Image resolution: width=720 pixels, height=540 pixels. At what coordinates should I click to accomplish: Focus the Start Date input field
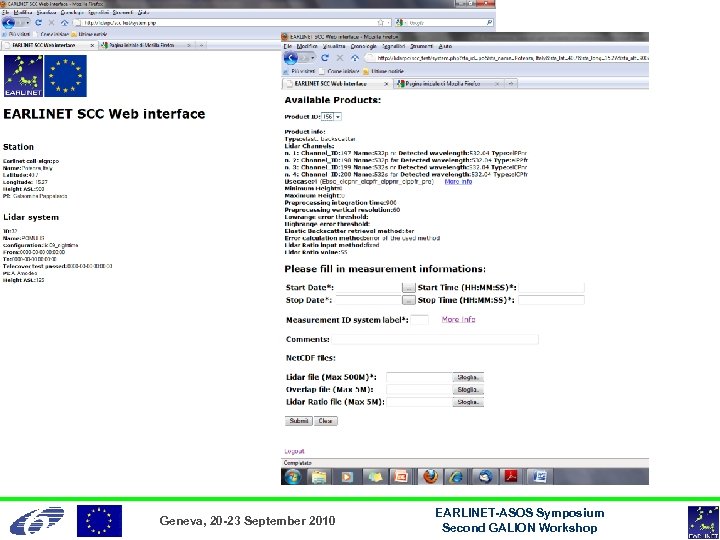369,288
